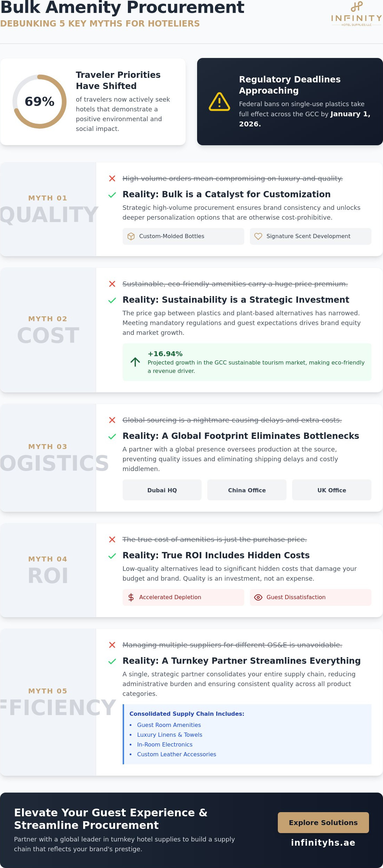Click the heart icon beside Signature Scent Development
This screenshot has width=383, height=868.
pos(258,236)
